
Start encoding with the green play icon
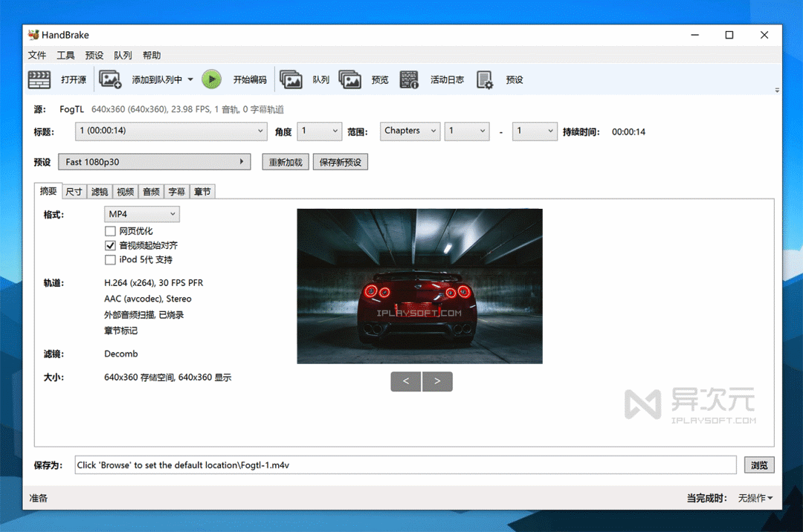tap(211, 79)
